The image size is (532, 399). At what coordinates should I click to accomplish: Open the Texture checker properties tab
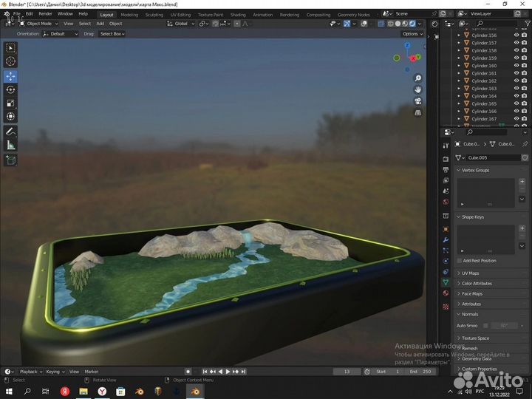pyautogui.click(x=446, y=307)
